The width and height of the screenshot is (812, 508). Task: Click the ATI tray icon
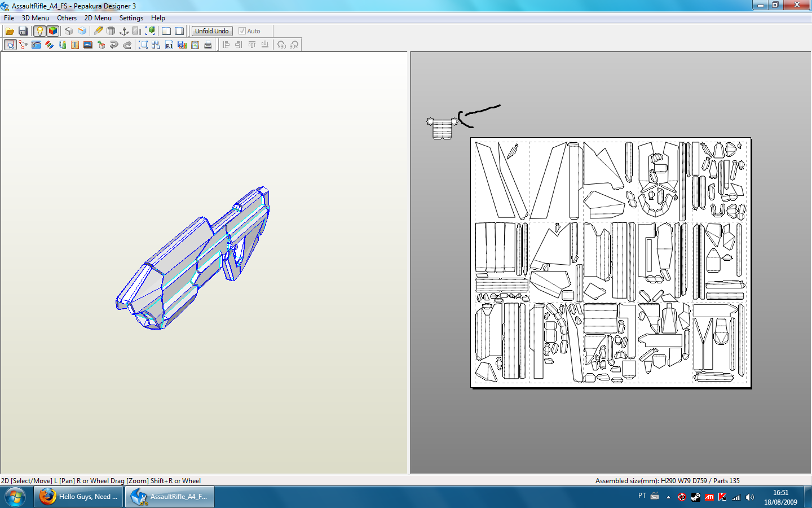[x=709, y=497]
